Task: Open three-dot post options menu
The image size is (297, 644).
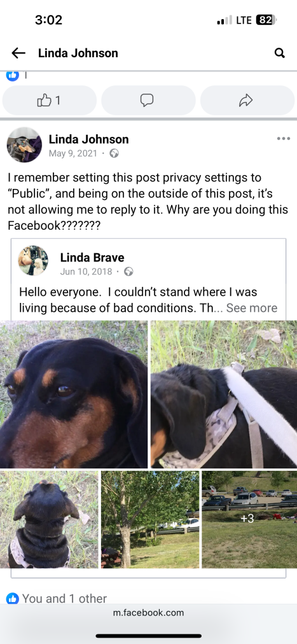Action: [x=284, y=139]
